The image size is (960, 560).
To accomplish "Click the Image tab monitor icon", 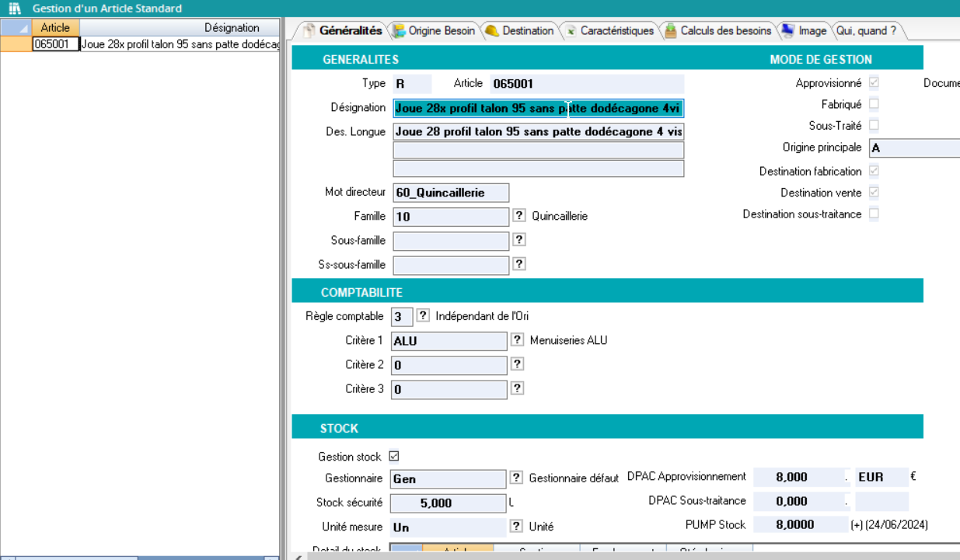I will (787, 31).
